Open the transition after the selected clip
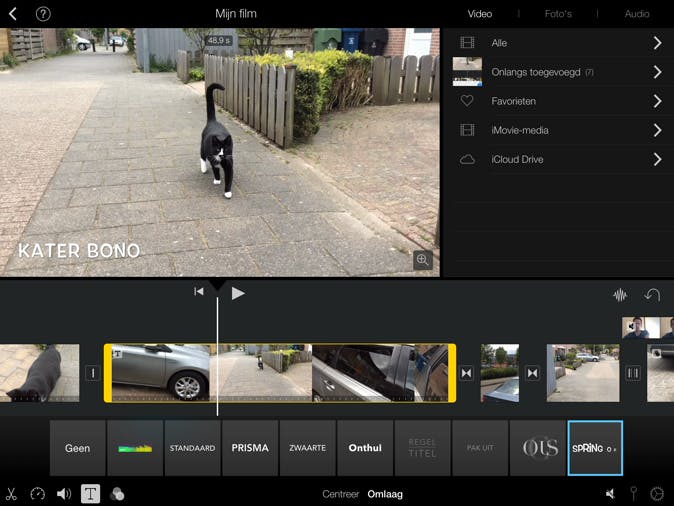 [x=467, y=373]
